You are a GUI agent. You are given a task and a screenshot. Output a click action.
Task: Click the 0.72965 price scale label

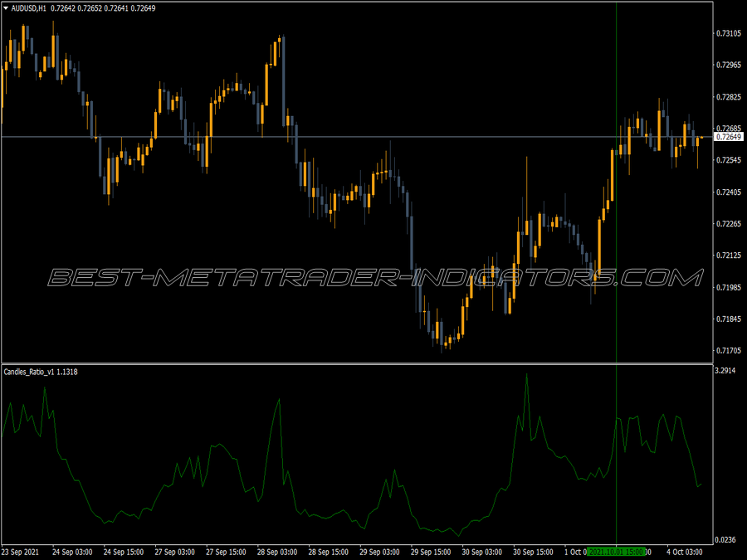(x=729, y=65)
